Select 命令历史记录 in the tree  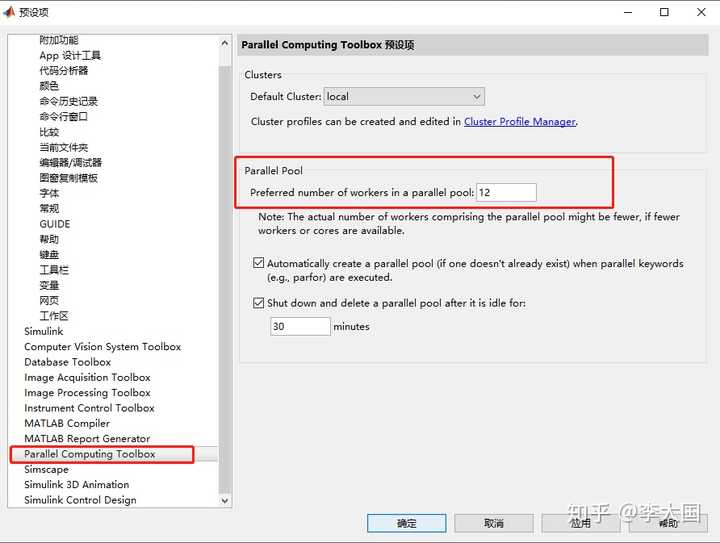[x=68, y=101]
